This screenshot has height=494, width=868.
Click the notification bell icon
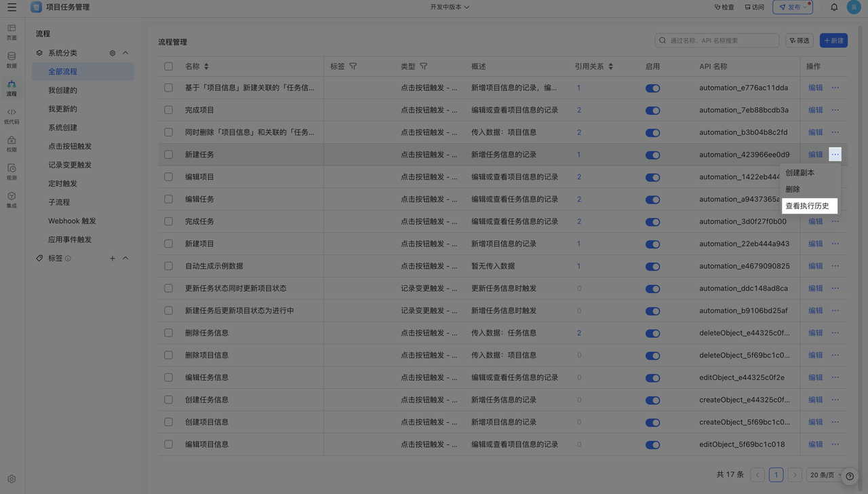(834, 7)
